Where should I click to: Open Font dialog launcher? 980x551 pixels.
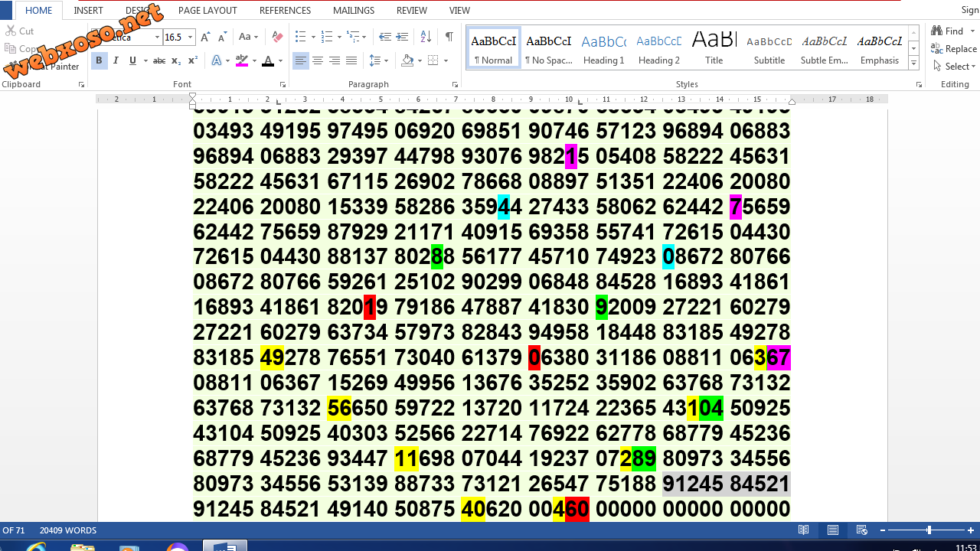[283, 85]
